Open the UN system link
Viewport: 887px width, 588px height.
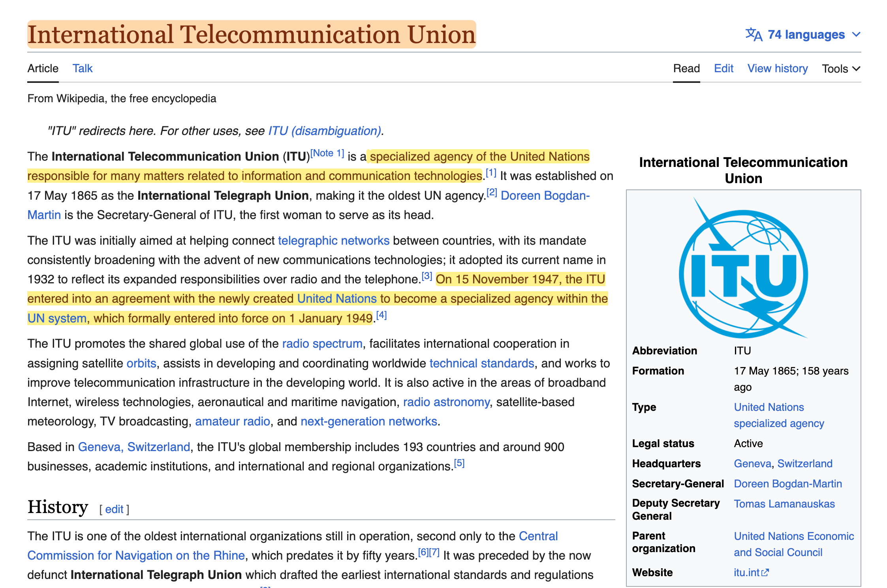coord(57,318)
